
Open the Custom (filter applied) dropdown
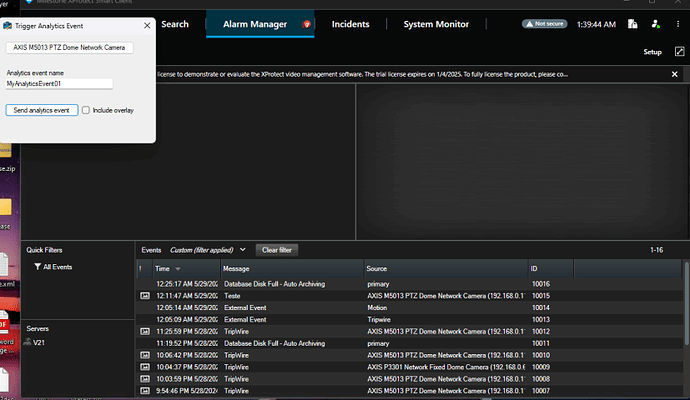(208, 250)
